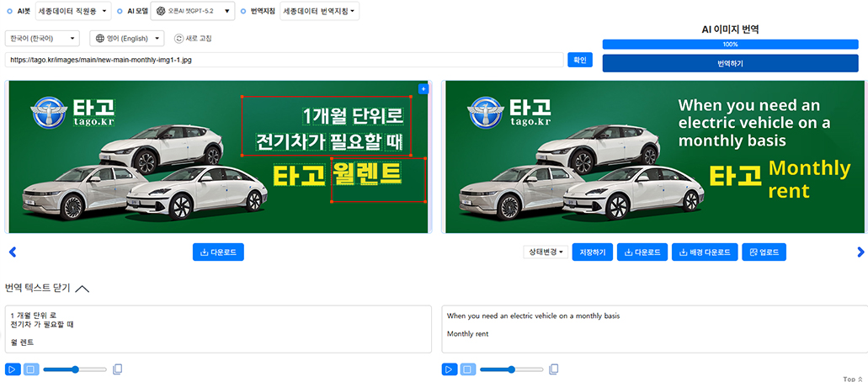Viewport: 868px width, 382px height.
Task: Copy the Korean source text
Action: click(118, 369)
